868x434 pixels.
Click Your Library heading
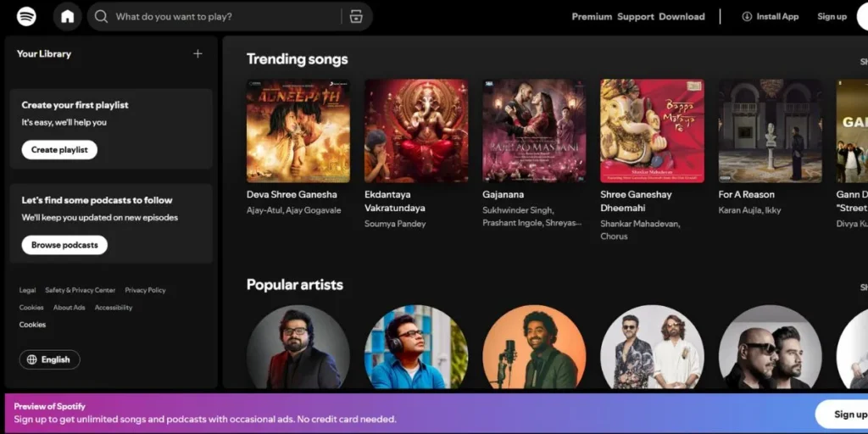tap(44, 53)
